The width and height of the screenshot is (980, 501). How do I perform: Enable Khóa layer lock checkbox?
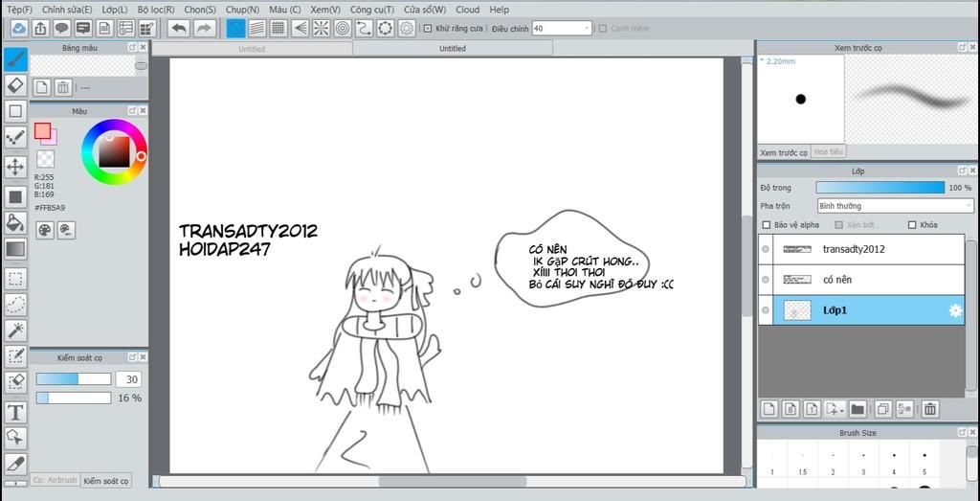tap(912, 225)
